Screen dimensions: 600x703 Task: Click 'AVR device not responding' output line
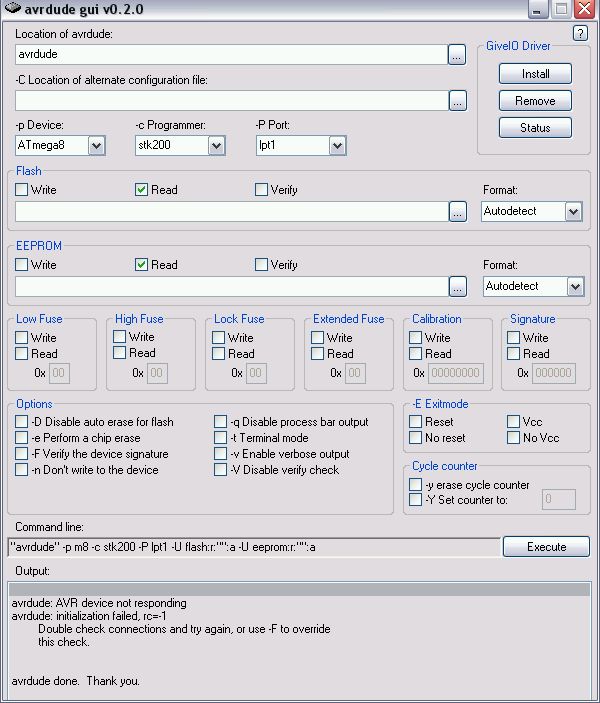pos(99,603)
